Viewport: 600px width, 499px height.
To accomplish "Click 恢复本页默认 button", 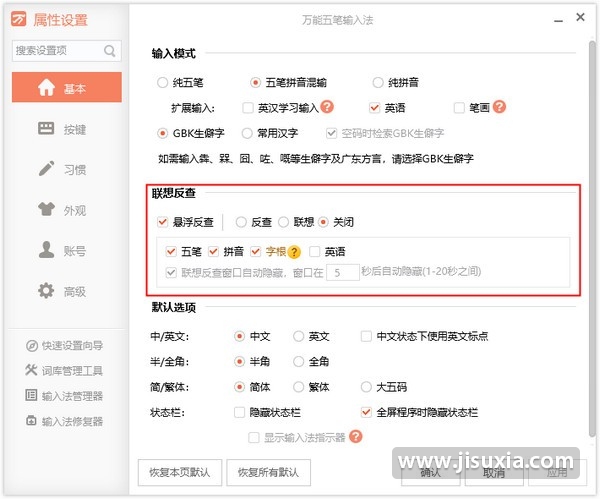I will [x=180, y=473].
